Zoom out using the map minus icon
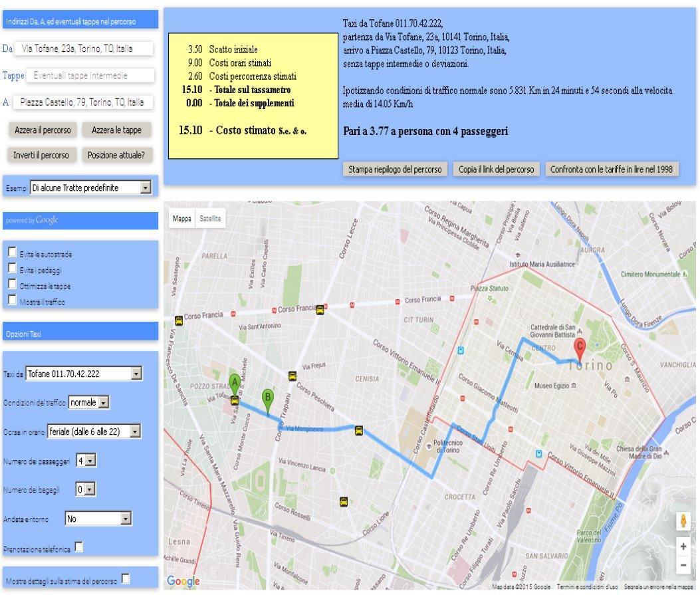This screenshot has width=700, height=595. pyautogui.click(x=683, y=564)
